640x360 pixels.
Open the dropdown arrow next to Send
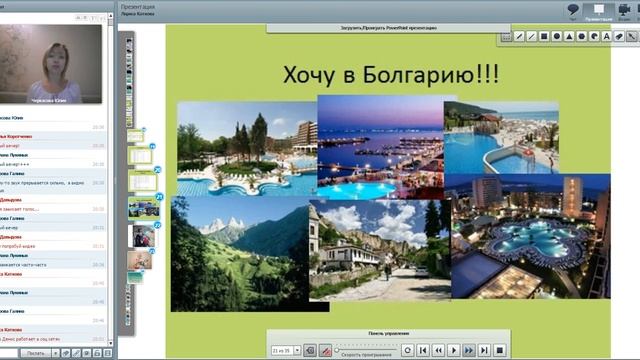55,353
